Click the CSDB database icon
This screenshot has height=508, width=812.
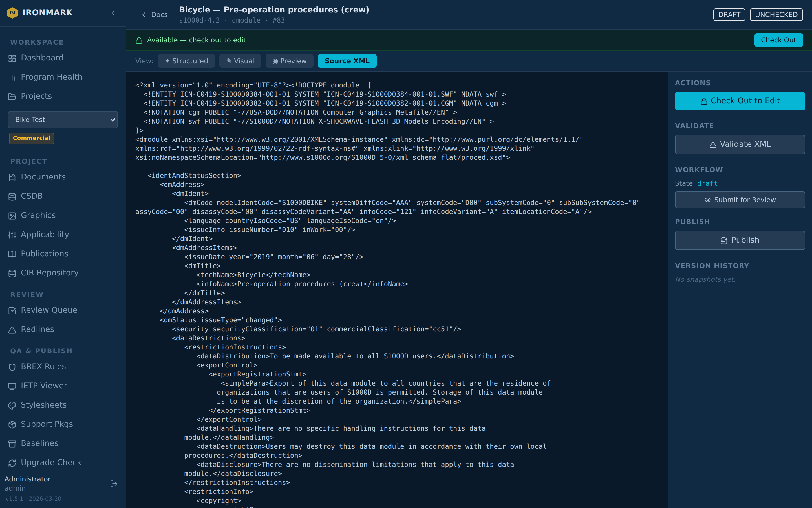click(12, 196)
